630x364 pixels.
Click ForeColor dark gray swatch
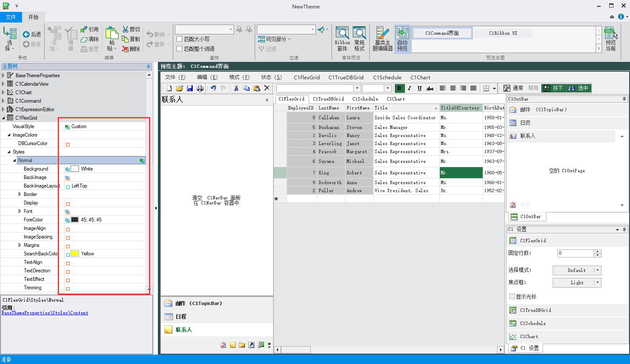coord(75,220)
